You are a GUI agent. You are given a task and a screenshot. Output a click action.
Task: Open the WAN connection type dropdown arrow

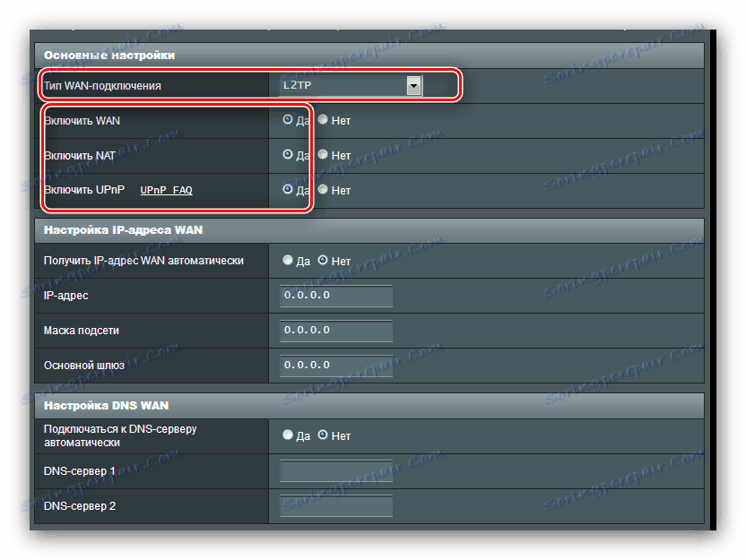click(414, 86)
